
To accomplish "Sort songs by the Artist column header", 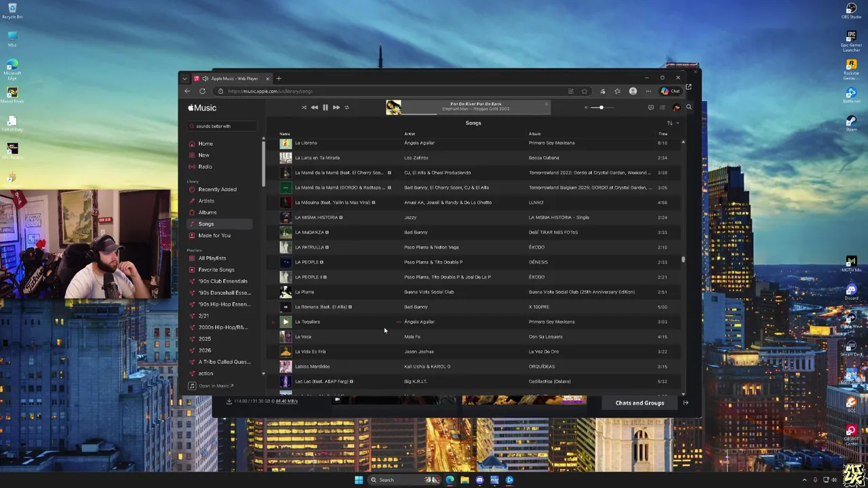I will pyautogui.click(x=410, y=134).
